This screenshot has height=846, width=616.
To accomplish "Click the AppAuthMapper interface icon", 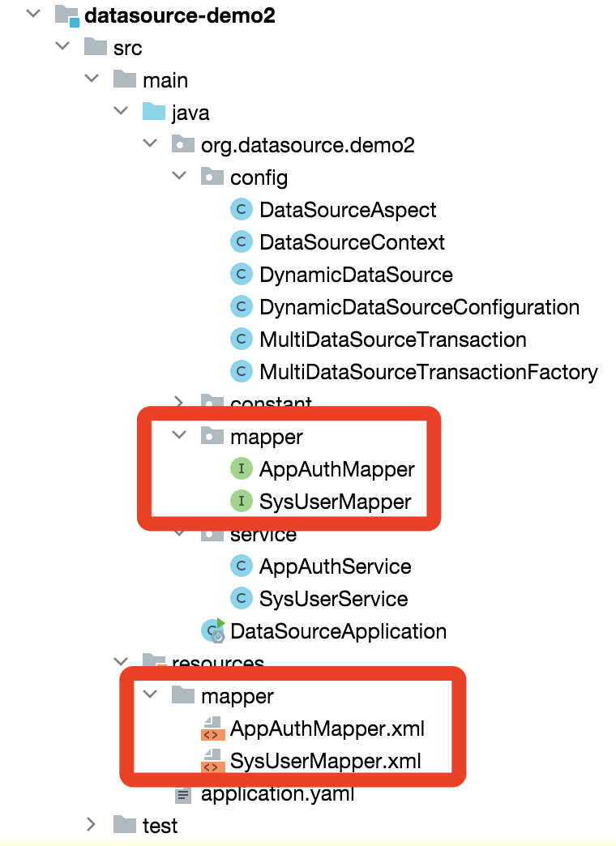I will click(242, 469).
